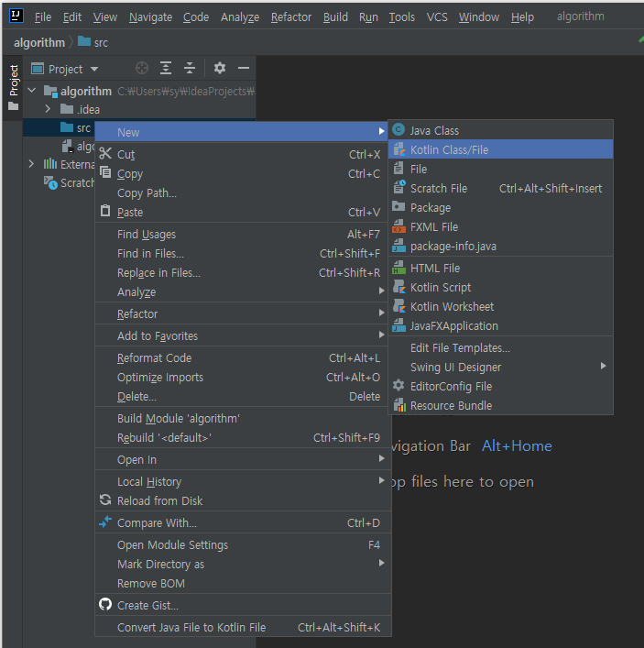Click the GitHub icon beside Create Gist
Image resolution: width=644 pixels, height=648 pixels.
(105, 605)
